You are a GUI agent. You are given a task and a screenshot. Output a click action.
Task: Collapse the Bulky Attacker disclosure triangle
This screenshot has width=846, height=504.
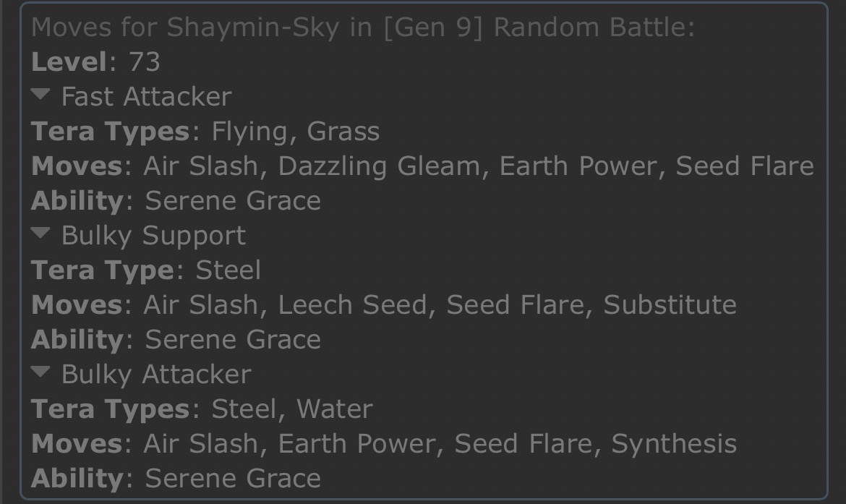coord(41,372)
